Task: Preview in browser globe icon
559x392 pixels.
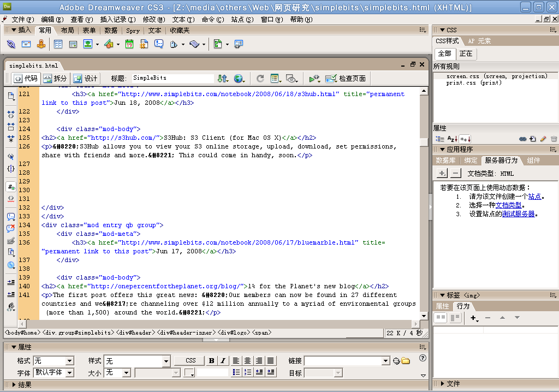Action: [x=239, y=79]
